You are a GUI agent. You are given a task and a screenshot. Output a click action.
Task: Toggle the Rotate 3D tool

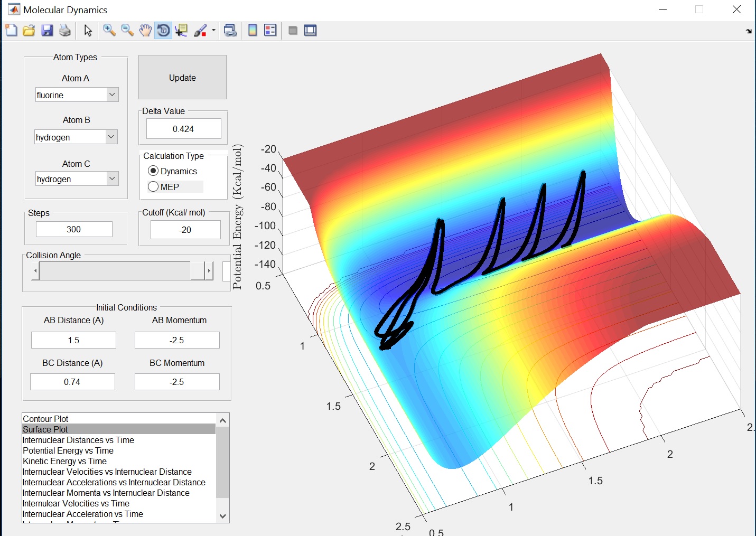[x=163, y=31]
